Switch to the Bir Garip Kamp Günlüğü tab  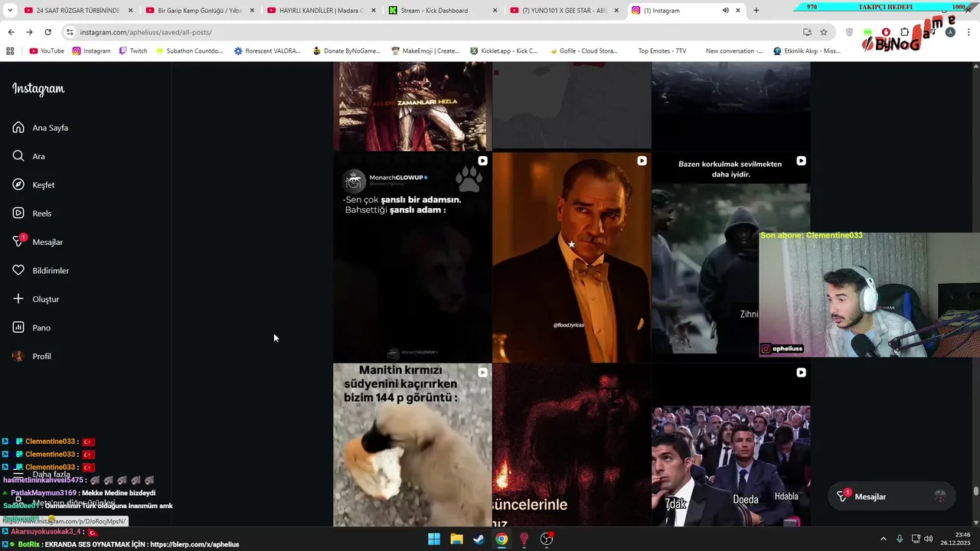tap(200, 11)
